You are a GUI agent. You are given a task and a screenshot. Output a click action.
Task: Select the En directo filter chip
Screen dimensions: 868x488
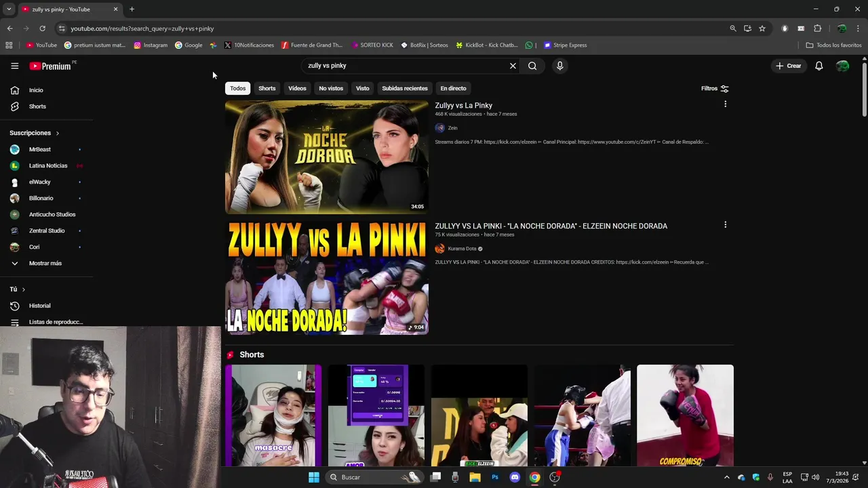(x=453, y=88)
